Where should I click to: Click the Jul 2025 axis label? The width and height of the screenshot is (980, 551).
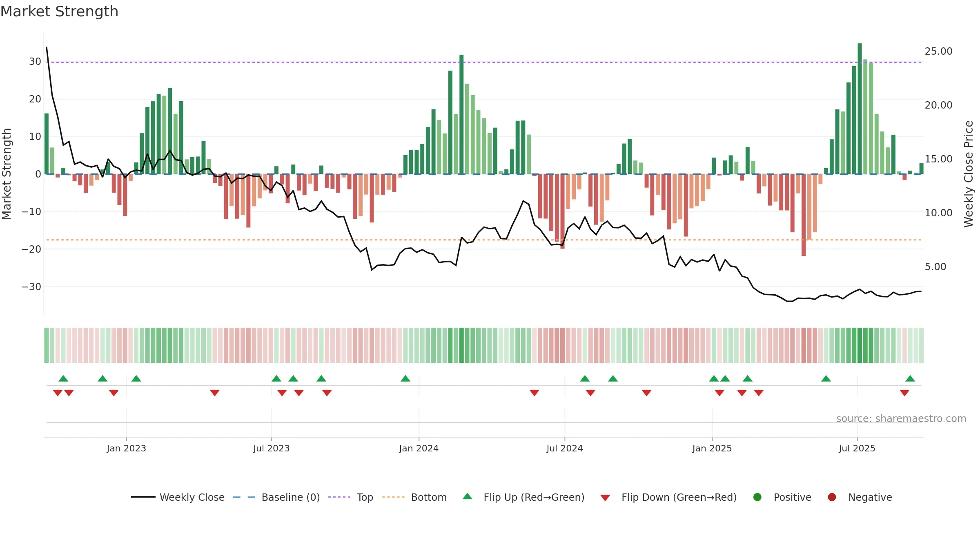(x=857, y=448)
